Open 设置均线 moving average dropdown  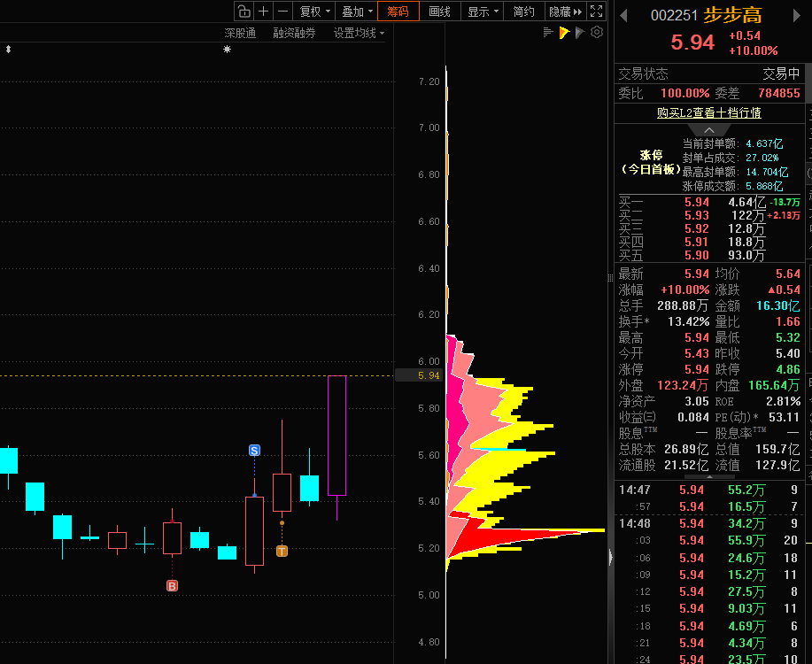click(359, 33)
